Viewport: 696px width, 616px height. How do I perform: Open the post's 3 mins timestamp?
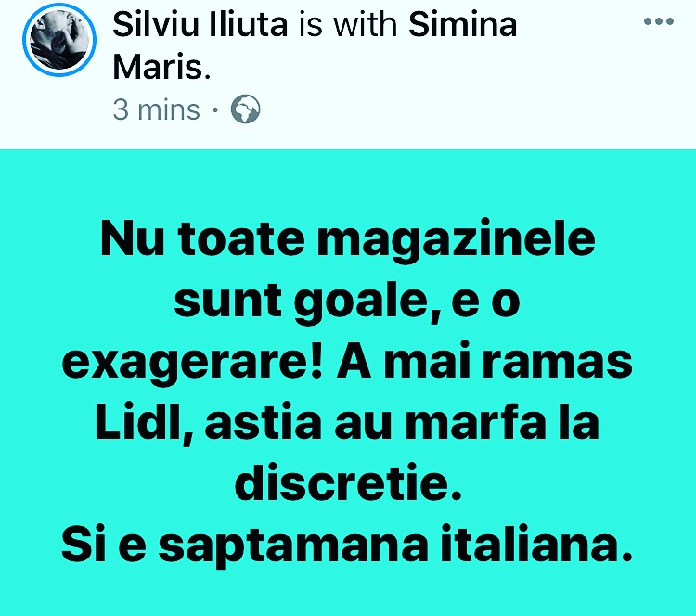click(x=156, y=109)
